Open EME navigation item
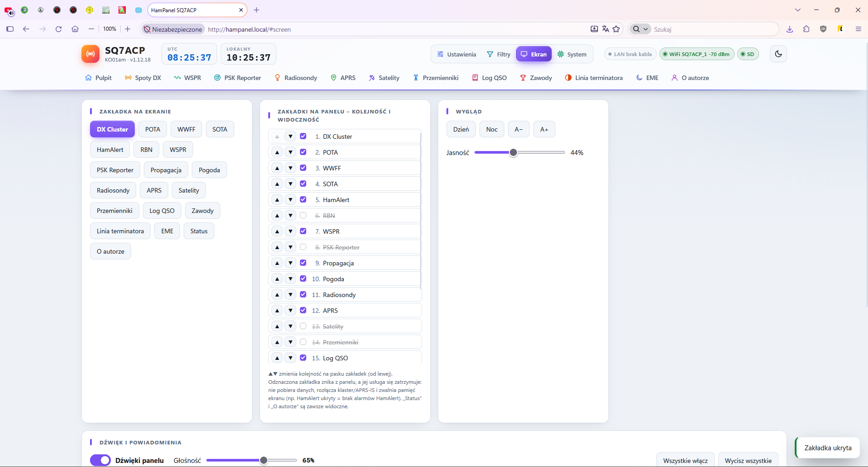868x467 pixels. tap(647, 78)
